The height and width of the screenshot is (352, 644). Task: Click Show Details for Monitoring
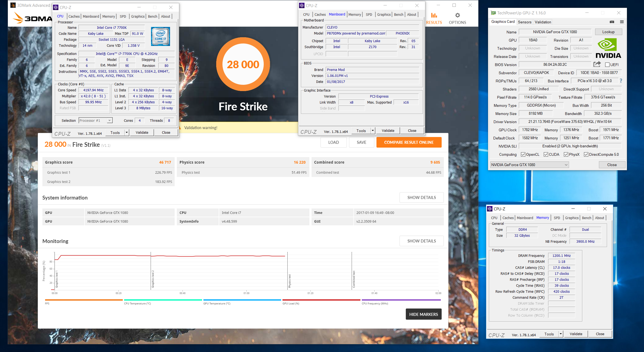pyautogui.click(x=422, y=241)
